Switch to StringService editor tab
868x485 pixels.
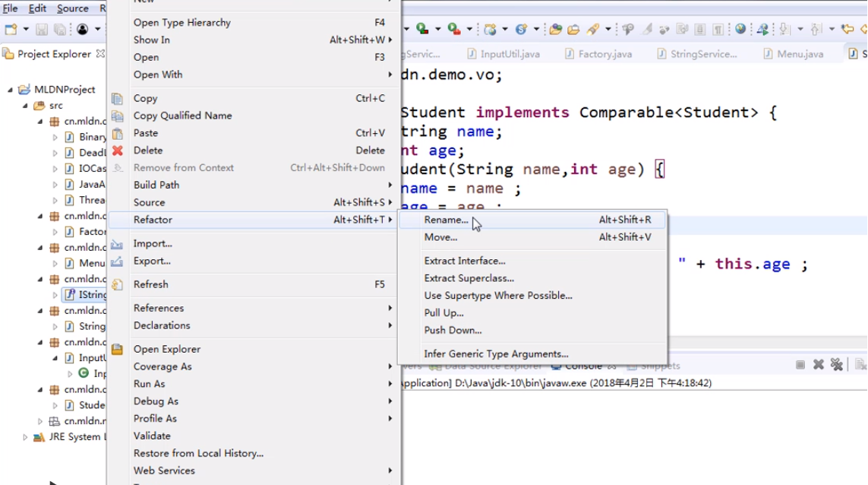696,54
